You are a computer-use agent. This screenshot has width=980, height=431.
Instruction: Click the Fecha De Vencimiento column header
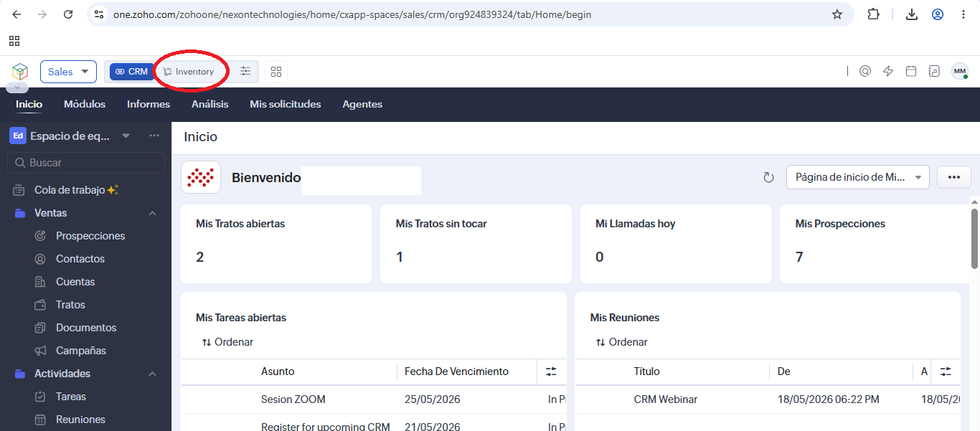pos(457,371)
